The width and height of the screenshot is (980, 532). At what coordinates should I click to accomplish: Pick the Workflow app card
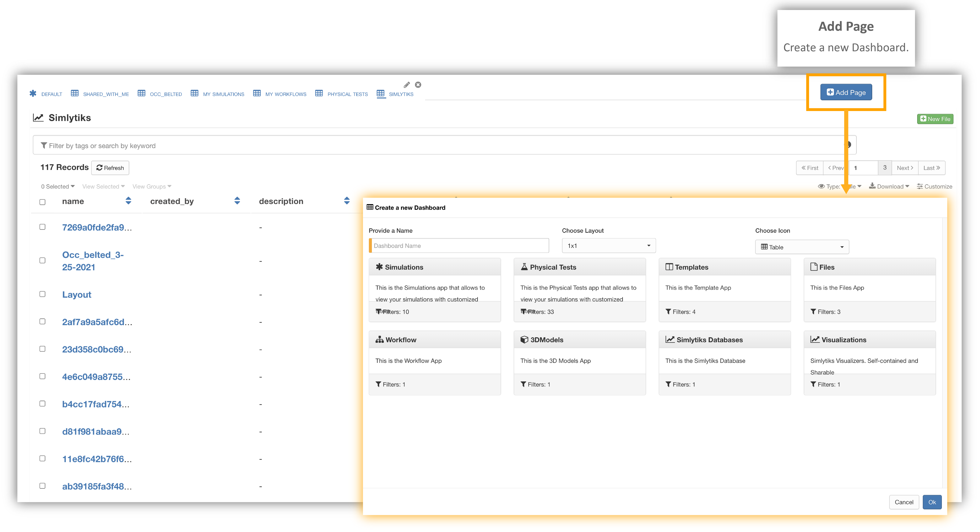(x=435, y=363)
